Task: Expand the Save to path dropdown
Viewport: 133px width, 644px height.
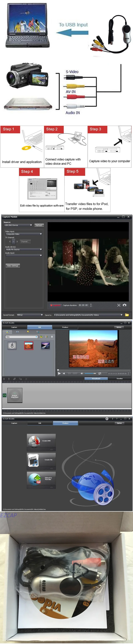Action: (88, 315)
